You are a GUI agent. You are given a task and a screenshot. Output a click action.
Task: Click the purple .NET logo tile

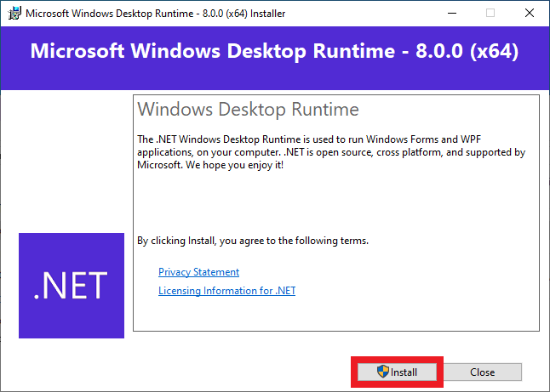coord(72,285)
